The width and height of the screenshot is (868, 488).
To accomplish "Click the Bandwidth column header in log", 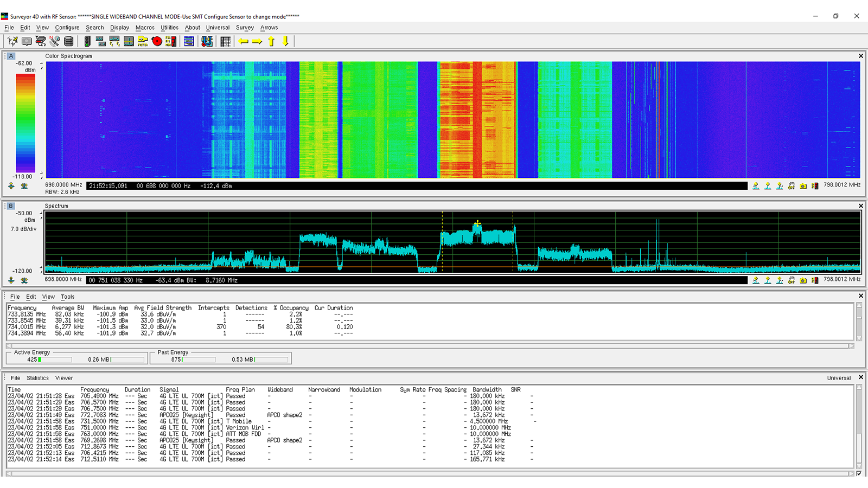I will point(487,390).
